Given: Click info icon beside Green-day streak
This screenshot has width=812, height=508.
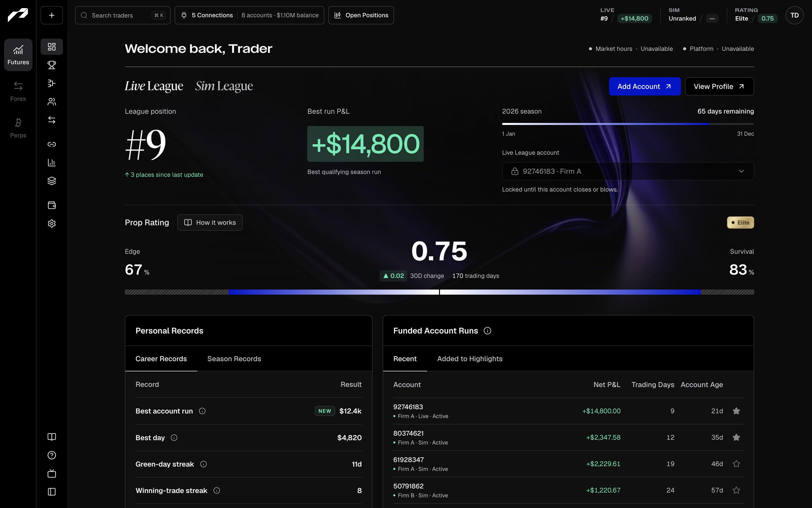Looking at the screenshot, I should pos(203,464).
